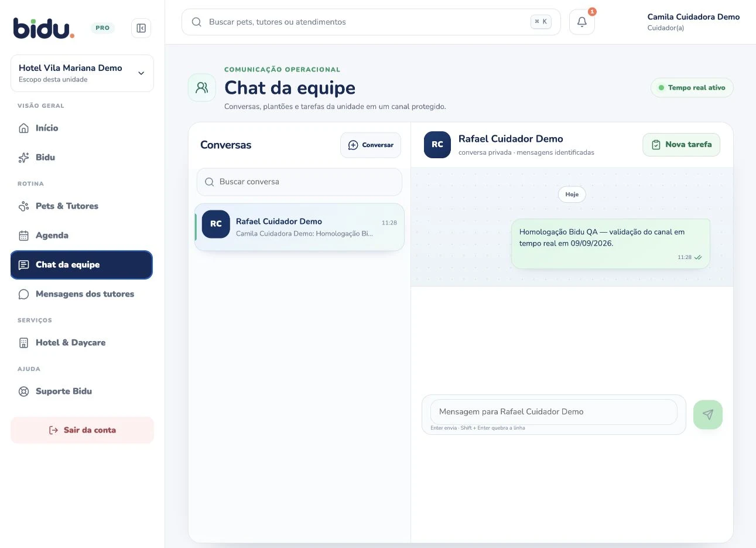
Task: Open Camila Cuidadora Demo profile menu
Action: click(693, 22)
